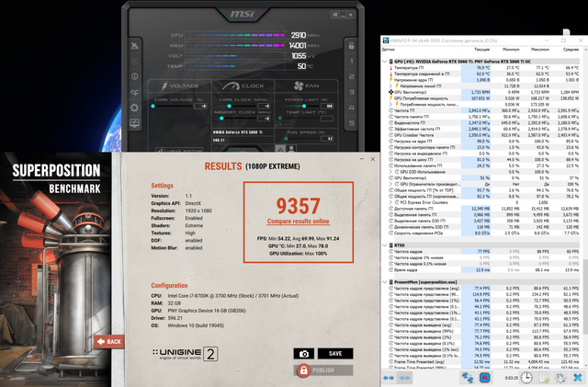588x387 pixels.
Task: Expand the rail power consumption row in HWiNFO
Action: pos(391,105)
